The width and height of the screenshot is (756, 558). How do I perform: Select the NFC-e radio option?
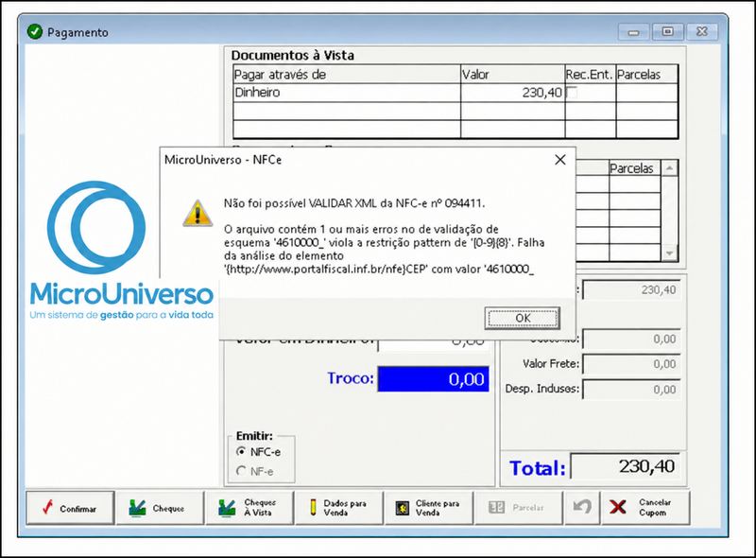[242, 452]
